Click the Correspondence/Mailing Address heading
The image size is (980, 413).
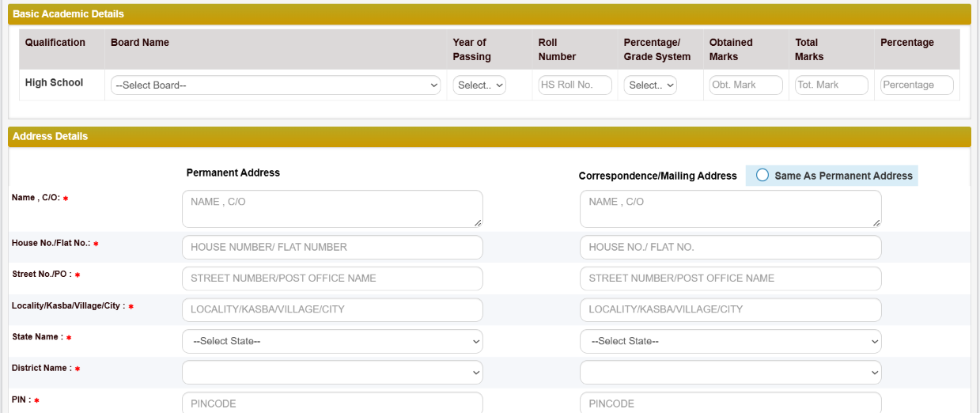pos(658,176)
